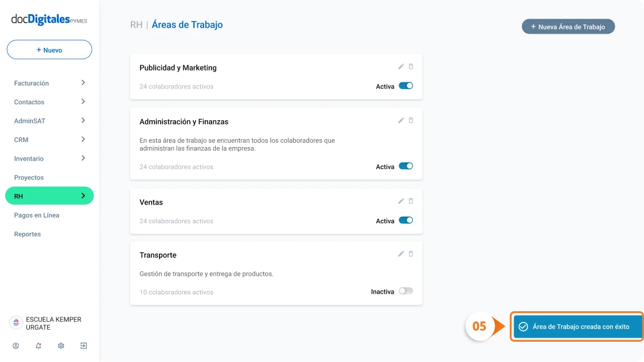The height and width of the screenshot is (362, 644).
Task: Click the trash icon on the Transporte card
Action: click(x=411, y=254)
